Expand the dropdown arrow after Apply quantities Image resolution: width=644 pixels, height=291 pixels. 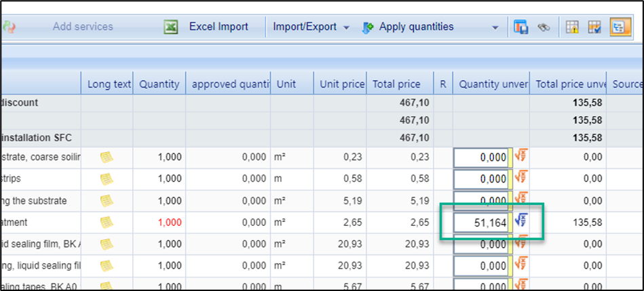(495, 28)
